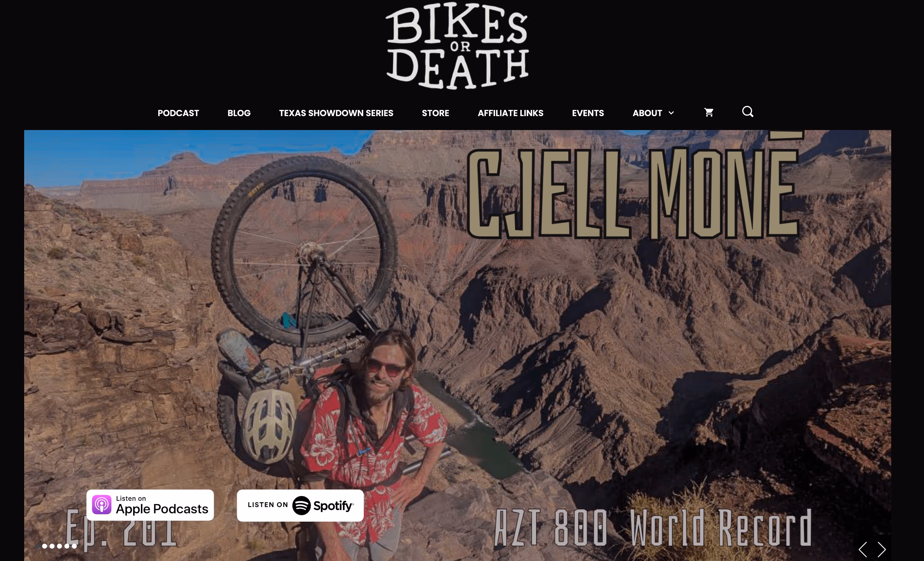Click Listen on Apple Podcasts button

tap(150, 505)
